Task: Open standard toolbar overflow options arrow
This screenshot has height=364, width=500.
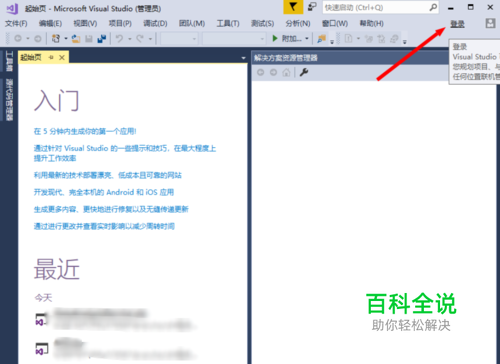Action: coord(332,42)
